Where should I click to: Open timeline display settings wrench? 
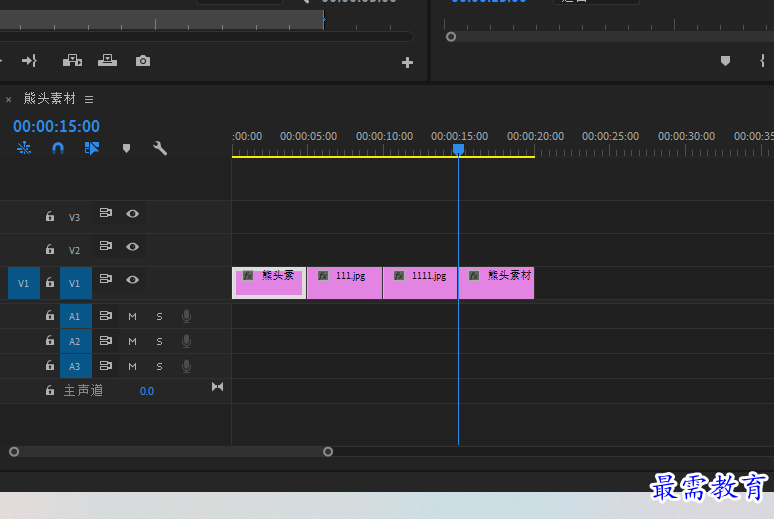point(160,148)
